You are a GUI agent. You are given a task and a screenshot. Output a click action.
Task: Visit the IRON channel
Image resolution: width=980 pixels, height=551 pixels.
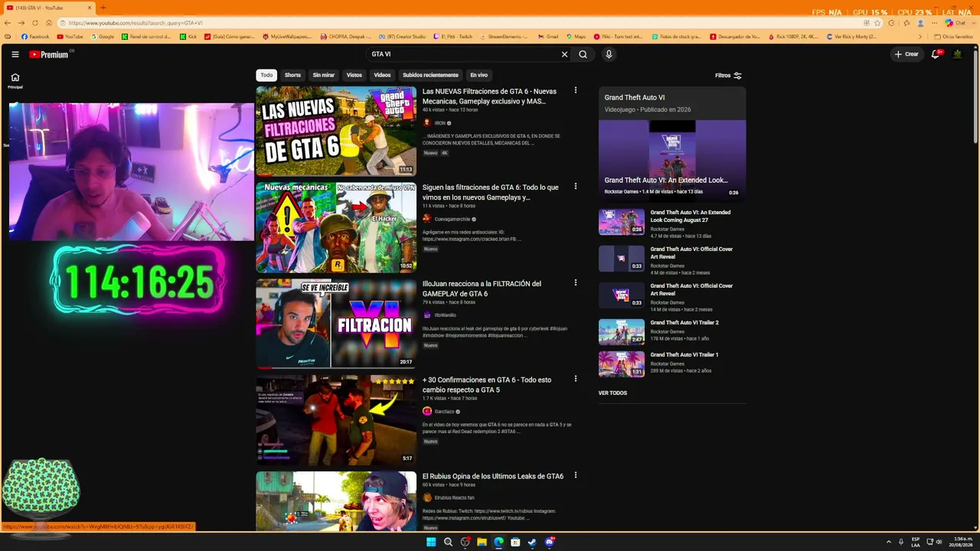440,123
